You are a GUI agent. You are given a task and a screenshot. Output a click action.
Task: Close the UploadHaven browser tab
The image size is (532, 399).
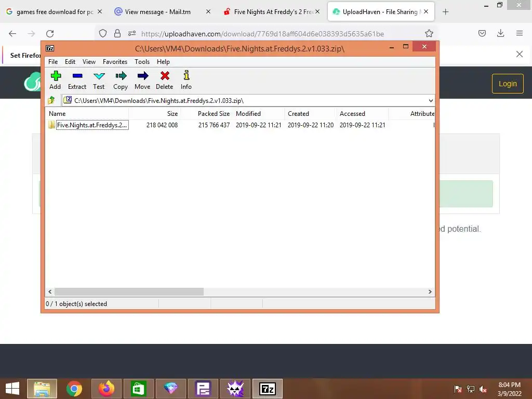coord(426,11)
